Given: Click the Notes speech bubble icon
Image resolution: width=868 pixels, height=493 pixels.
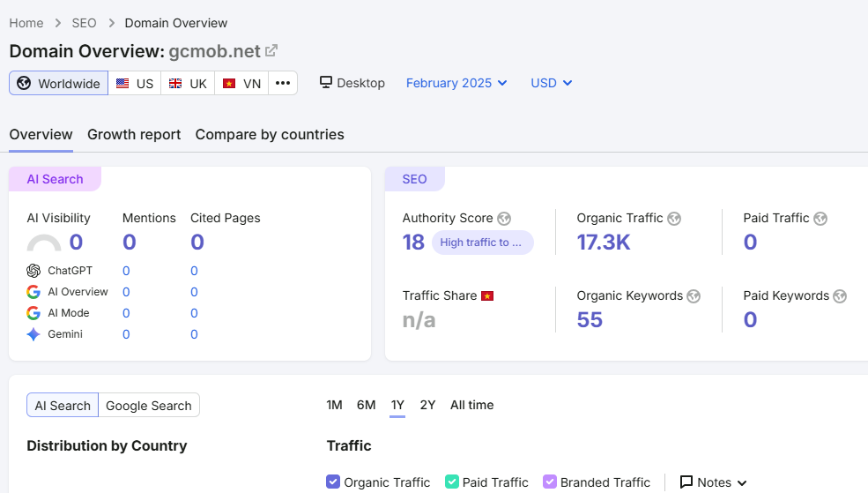Looking at the screenshot, I should click(x=686, y=482).
